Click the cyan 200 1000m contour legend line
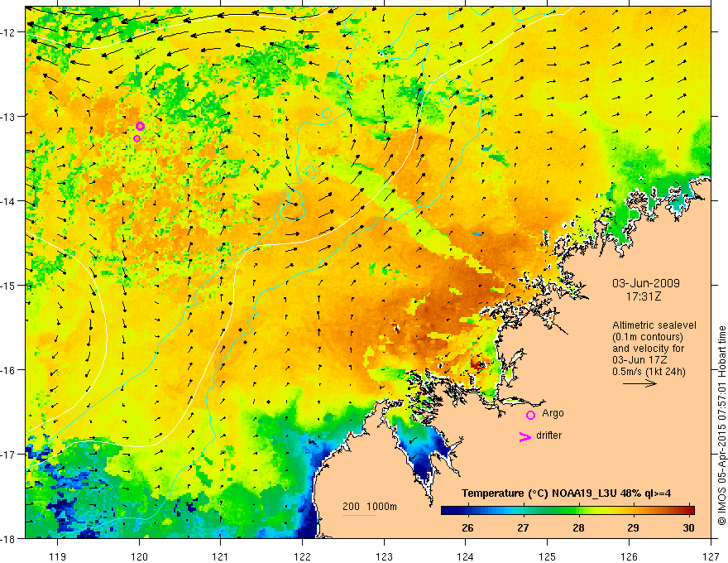Screen dimensions: 728x563 (x=359, y=515)
